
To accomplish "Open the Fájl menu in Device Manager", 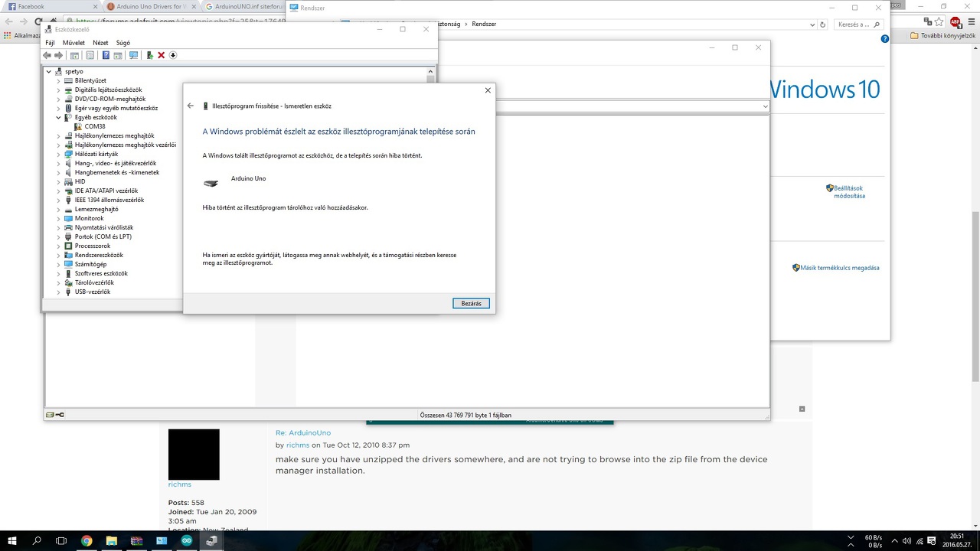I will point(50,43).
